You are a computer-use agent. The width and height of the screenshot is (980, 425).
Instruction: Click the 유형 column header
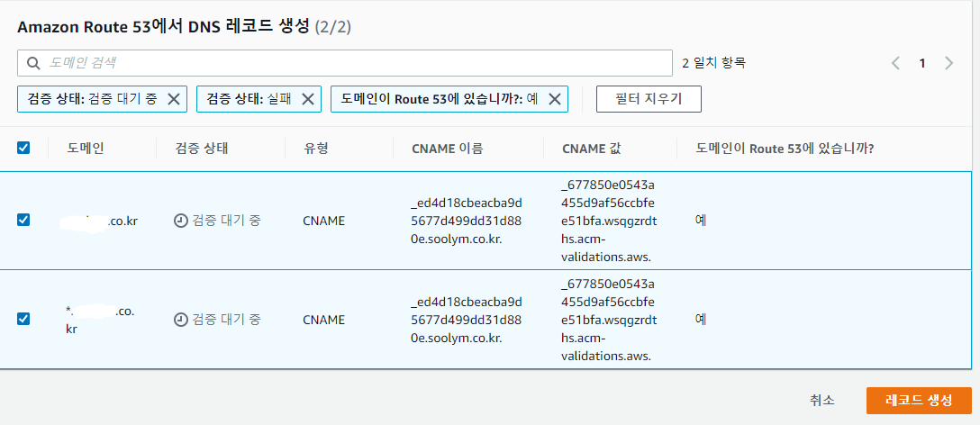[x=315, y=149]
